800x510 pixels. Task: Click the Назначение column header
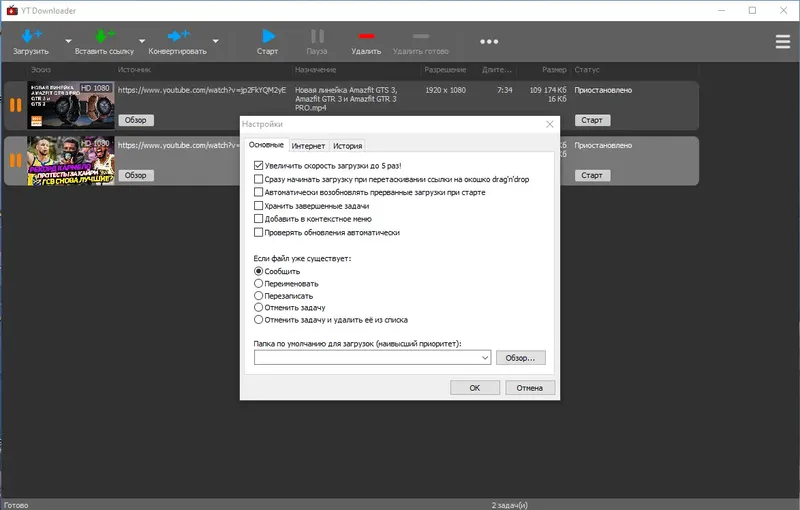[x=315, y=69]
